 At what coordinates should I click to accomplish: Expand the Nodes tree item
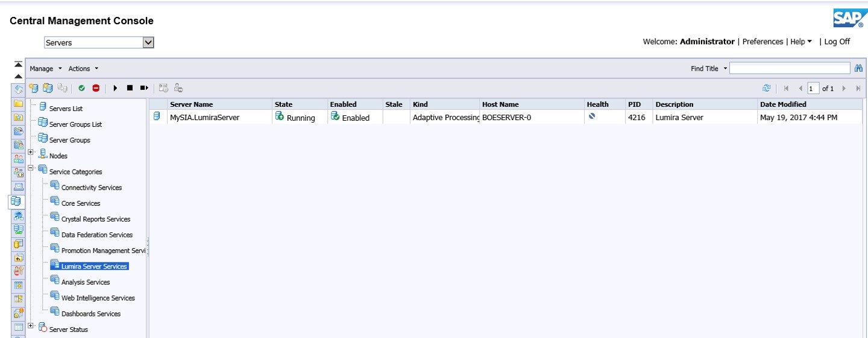[x=31, y=152]
